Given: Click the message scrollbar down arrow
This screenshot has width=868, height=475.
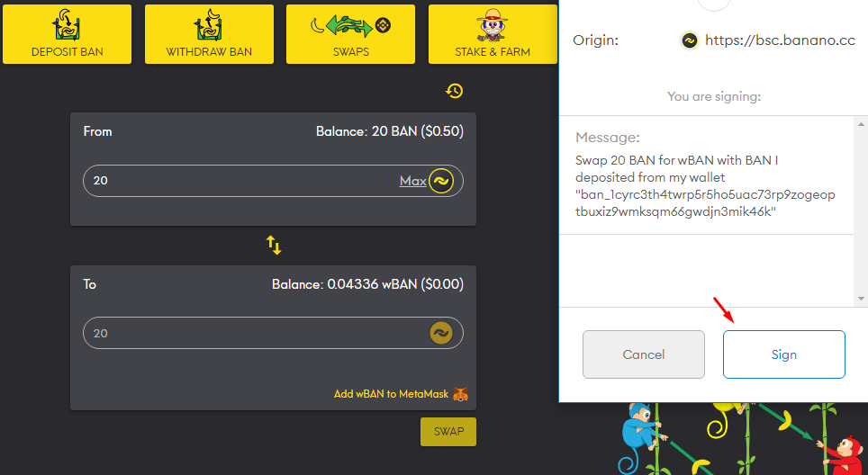Looking at the screenshot, I should (861, 299).
